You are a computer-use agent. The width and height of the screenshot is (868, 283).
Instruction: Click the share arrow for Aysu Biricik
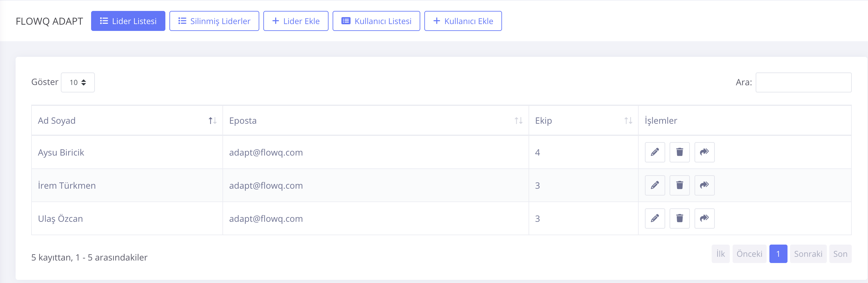(704, 152)
